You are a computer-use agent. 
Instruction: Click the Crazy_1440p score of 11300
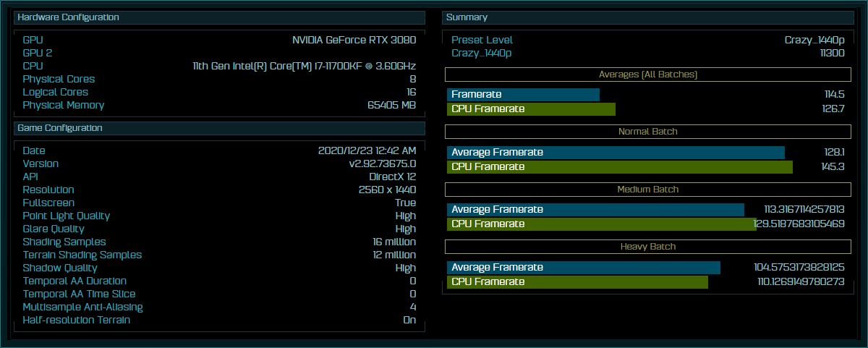click(x=832, y=54)
